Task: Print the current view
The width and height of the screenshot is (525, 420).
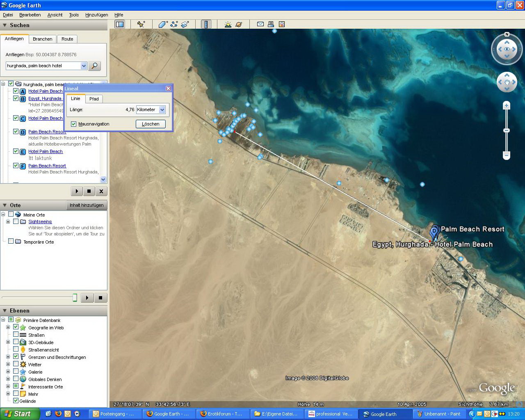Action: point(271,24)
